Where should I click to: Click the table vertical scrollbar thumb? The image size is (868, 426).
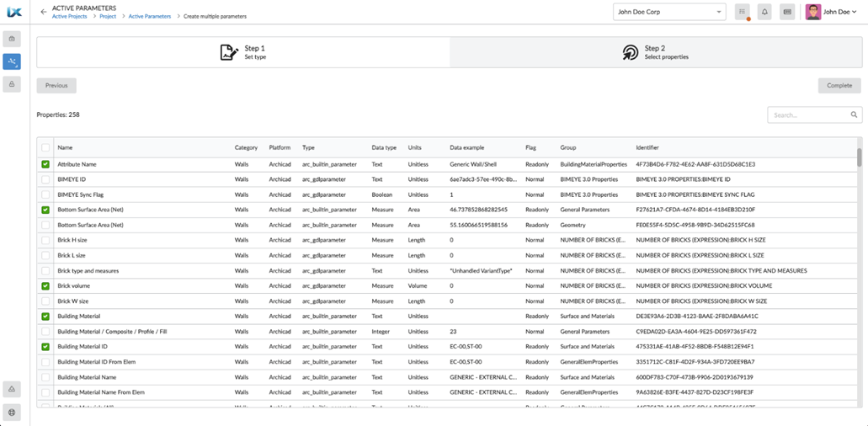pyautogui.click(x=859, y=157)
